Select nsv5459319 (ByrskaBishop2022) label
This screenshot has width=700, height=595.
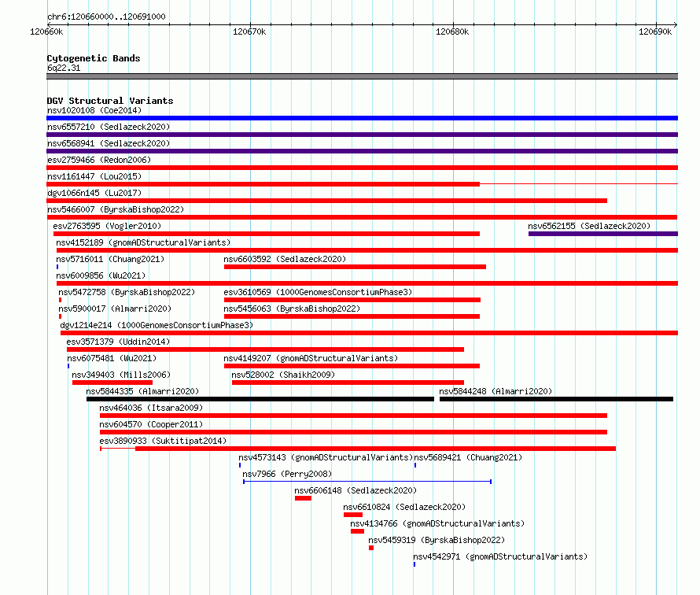pos(437,540)
